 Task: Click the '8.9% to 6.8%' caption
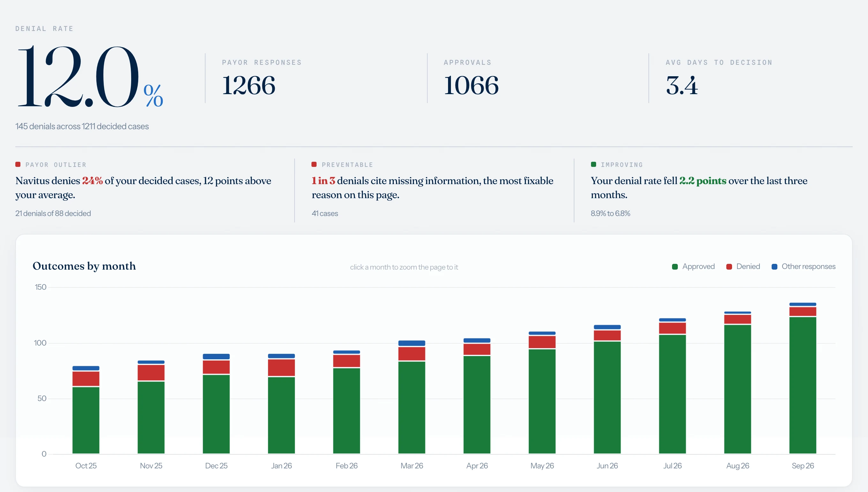click(x=610, y=213)
